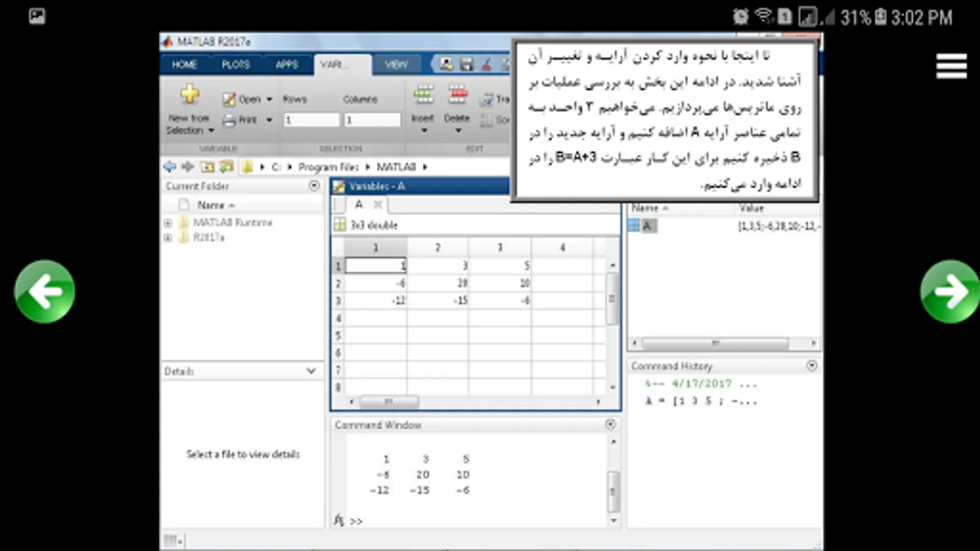Click the first quick access toolbar icon
980x551 pixels.
(x=447, y=64)
